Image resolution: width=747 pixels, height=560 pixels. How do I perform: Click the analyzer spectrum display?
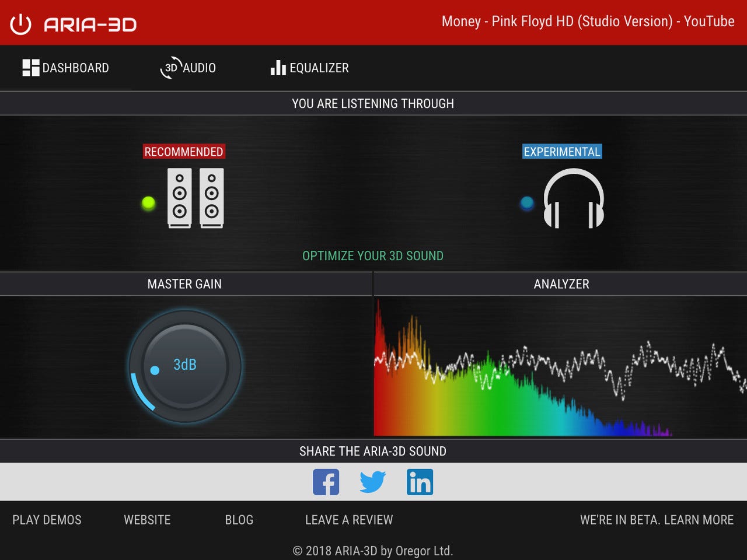pos(560,367)
